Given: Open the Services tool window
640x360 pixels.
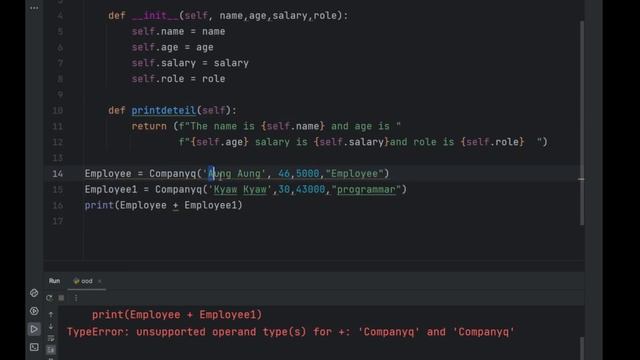Looking at the screenshot, I should point(34,311).
